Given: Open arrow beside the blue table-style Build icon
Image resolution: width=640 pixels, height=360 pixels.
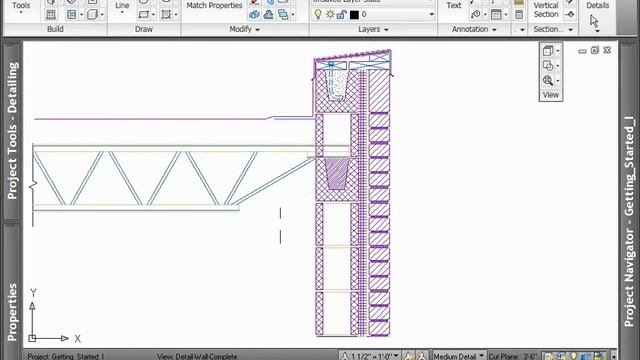Looking at the screenshot, I should coord(81,15).
